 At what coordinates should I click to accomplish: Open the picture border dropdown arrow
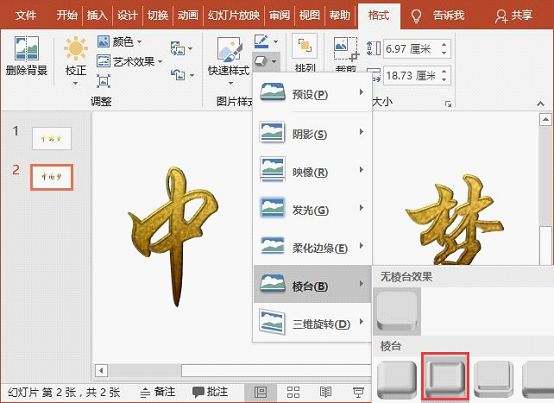point(276,42)
